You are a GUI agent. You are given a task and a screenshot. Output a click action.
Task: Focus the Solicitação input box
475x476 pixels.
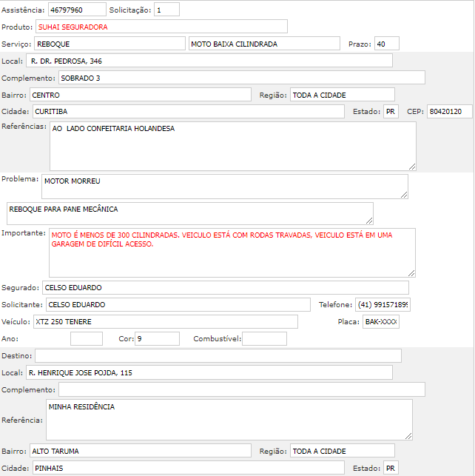coord(166,10)
